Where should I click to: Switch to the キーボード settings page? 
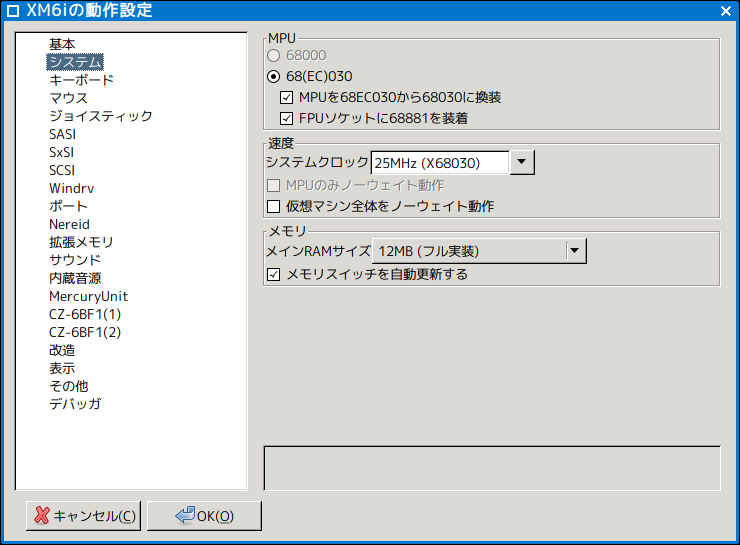point(82,80)
